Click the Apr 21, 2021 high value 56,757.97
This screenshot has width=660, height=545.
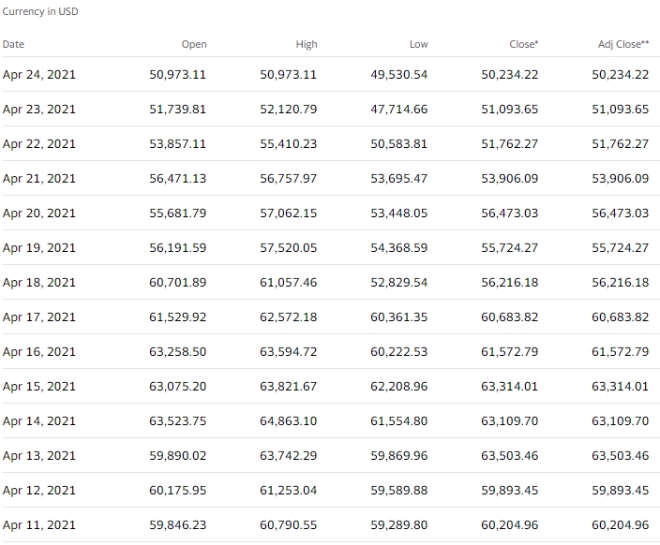288,178
